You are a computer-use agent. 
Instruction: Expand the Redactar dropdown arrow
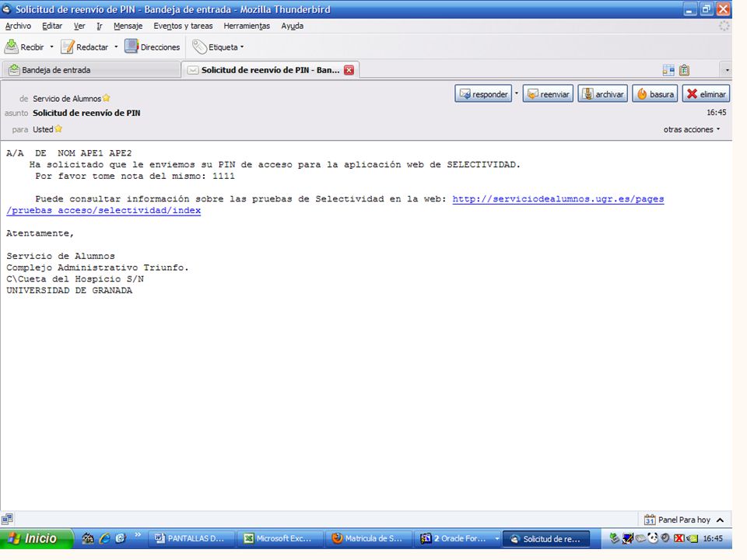116,47
